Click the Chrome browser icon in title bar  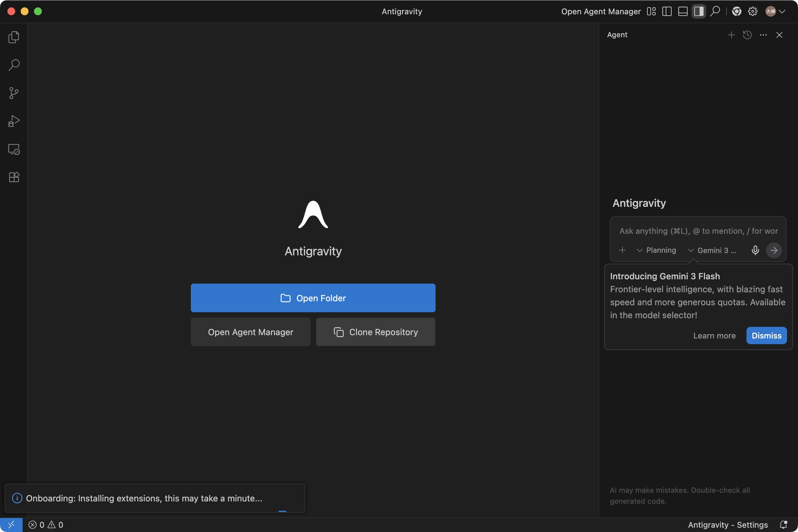point(736,12)
